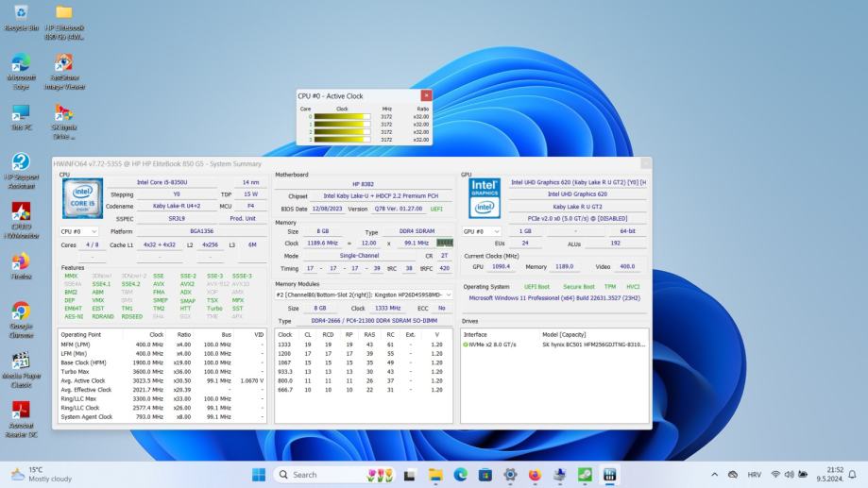The height and width of the screenshot is (488, 868).
Task: Click the Core 0 clock usage bar
Action: (342, 116)
